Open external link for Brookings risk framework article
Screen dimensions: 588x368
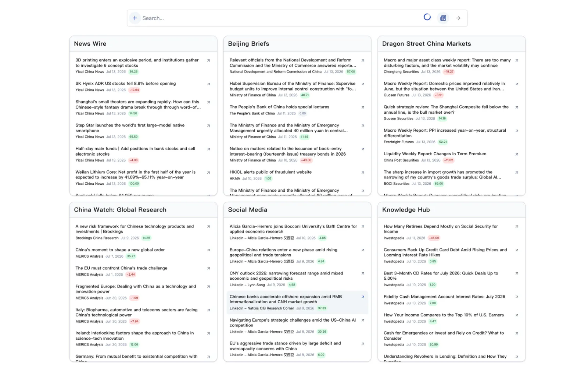coord(208,227)
